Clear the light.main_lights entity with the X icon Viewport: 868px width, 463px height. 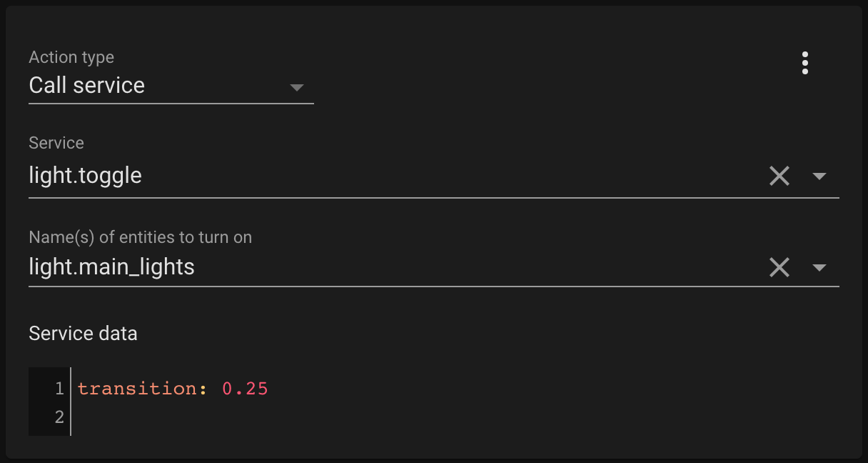tap(779, 267)
